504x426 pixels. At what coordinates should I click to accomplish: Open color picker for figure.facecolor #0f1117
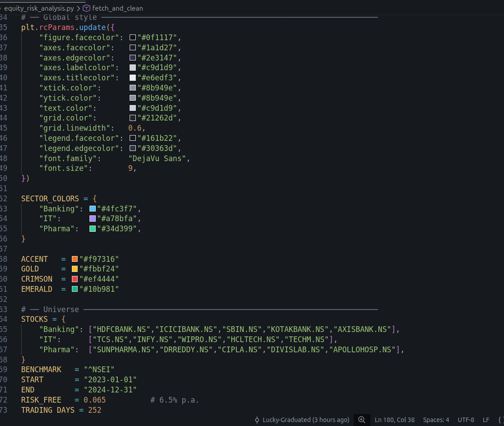(x=132, y=38)
